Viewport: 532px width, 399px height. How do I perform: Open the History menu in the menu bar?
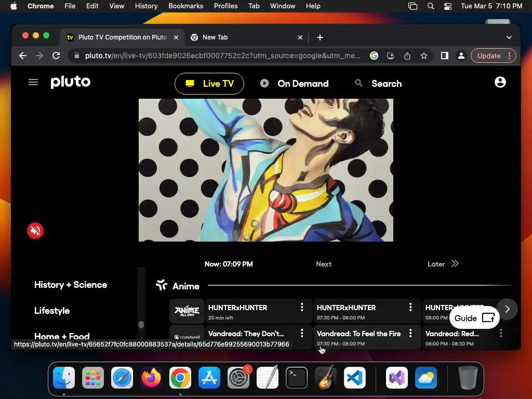146,6
